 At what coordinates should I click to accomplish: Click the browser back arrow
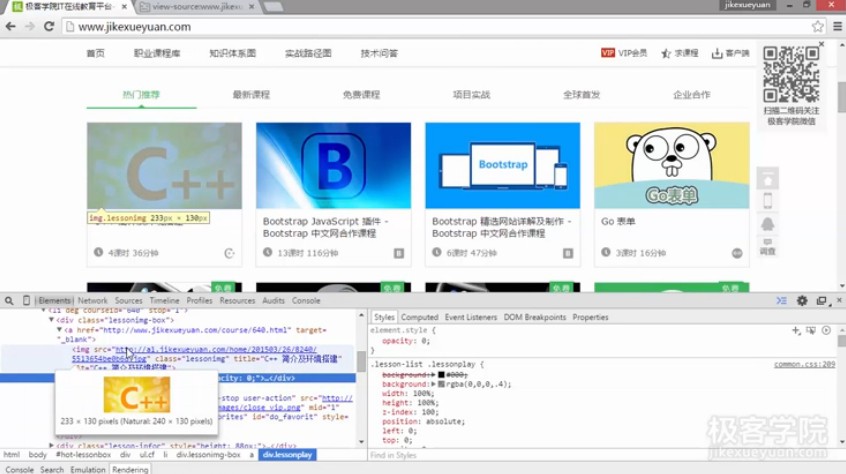click(x=10, y=26)
